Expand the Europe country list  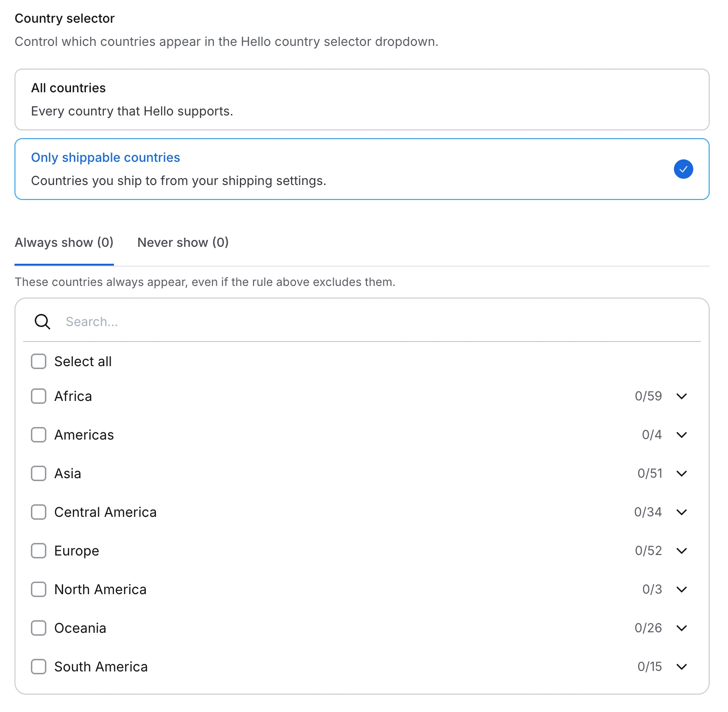(682, 551)
